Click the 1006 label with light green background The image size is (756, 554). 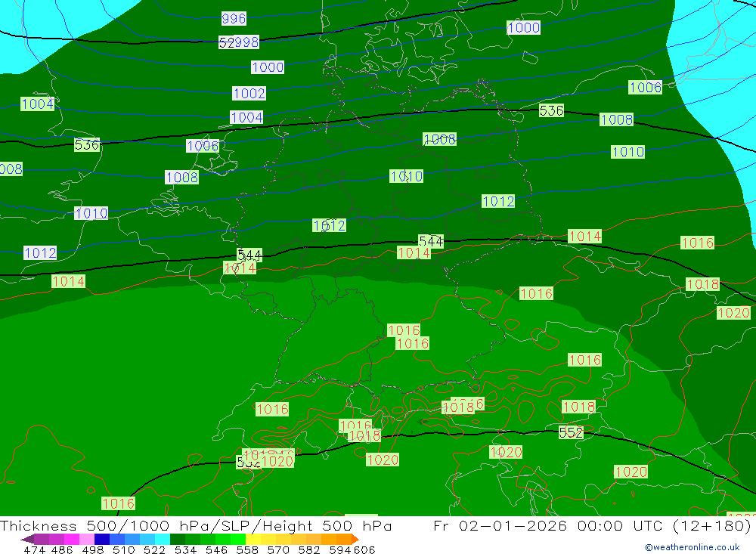point(646,87)
